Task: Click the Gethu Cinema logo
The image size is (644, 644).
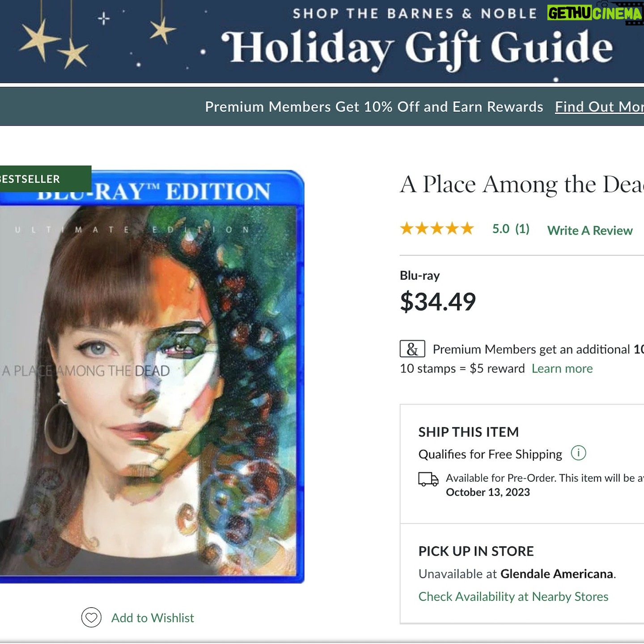Action: tap(594, 13)
